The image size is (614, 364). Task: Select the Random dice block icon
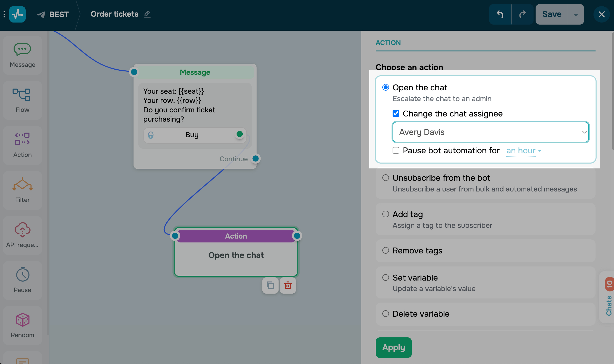point(23,320)
